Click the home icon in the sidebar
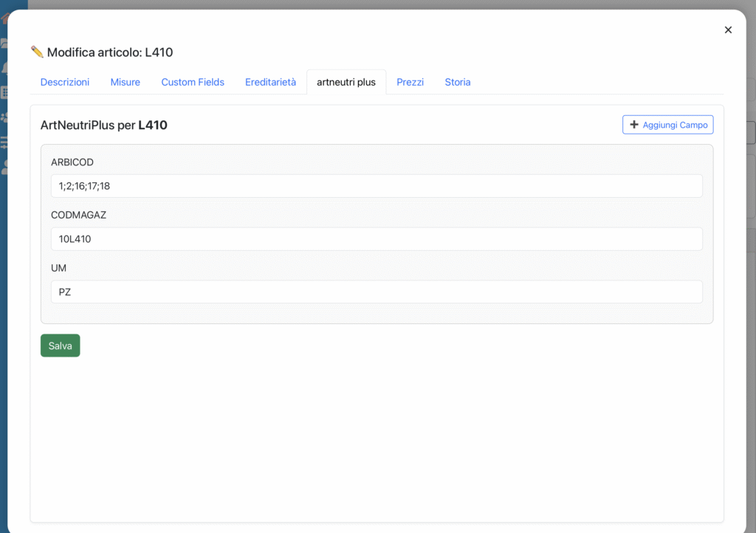This screenshot has height=533, width=756. (x=4, y=18)
